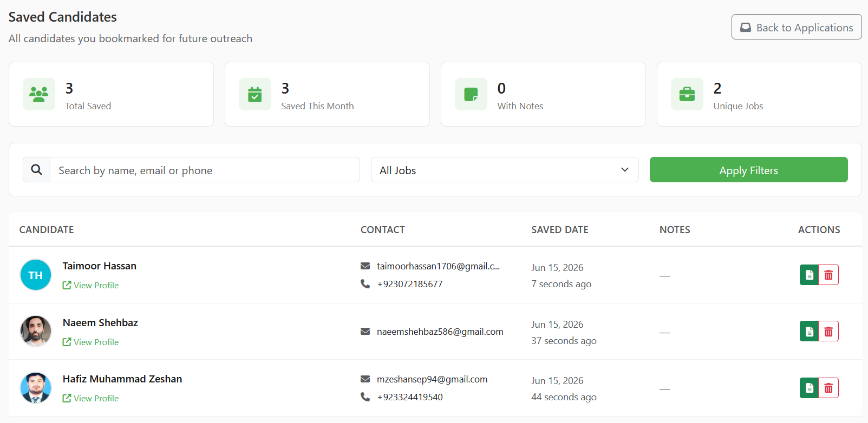This screenshot has width=868, height=423.
Task: Click the email taimoorhassan1706@gmail.c...
Action: [x=438, y=266]
